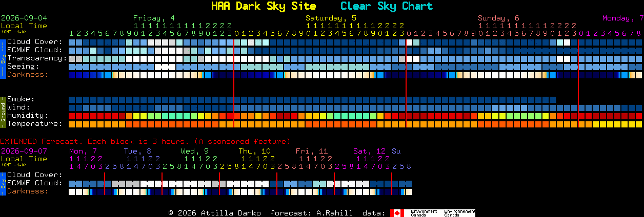Click the HAA Dark Sky Site title

point(264,6)
